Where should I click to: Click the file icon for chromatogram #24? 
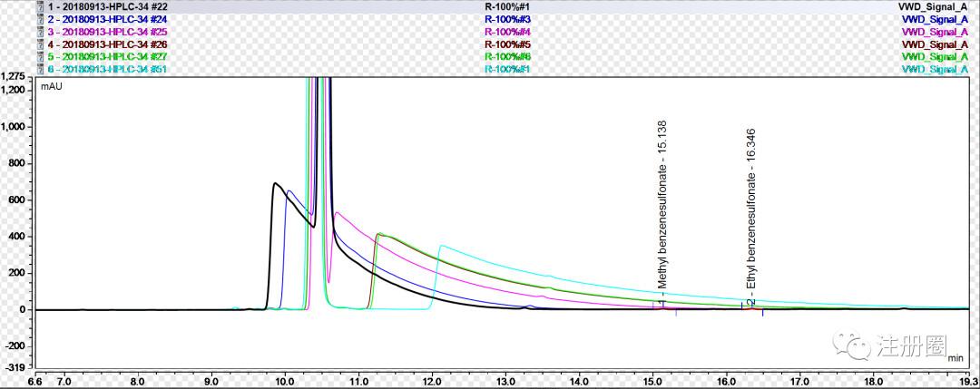pos(39,18)
